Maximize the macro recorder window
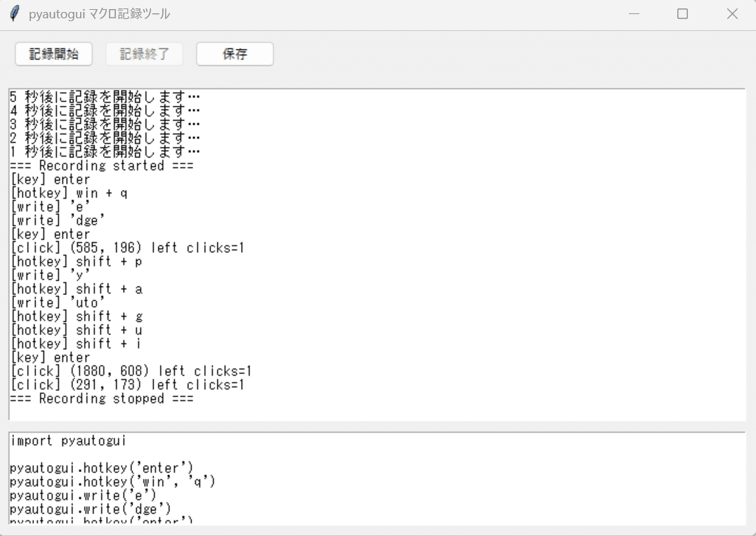The height and width of the screenshot is (536, 756). click(x=682, y=13)
